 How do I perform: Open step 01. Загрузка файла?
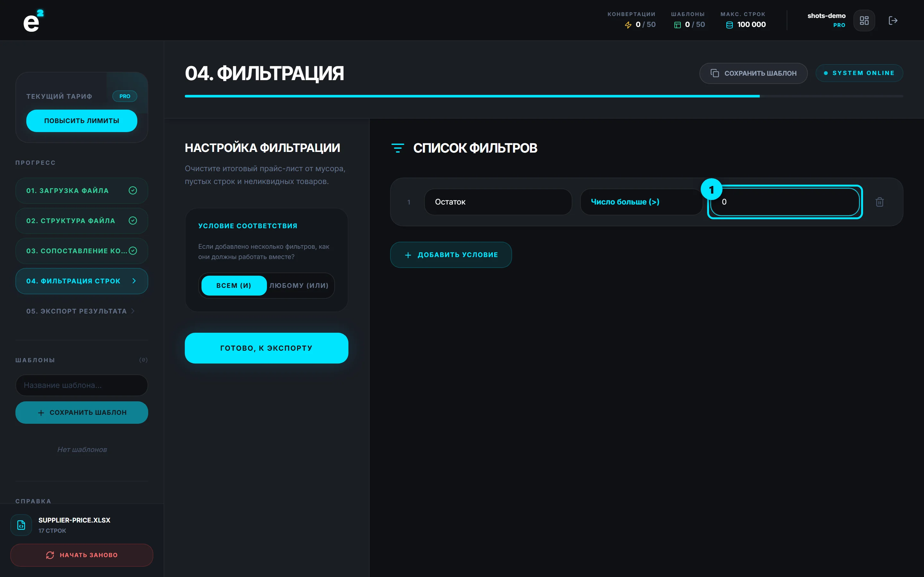click(82, 190)
